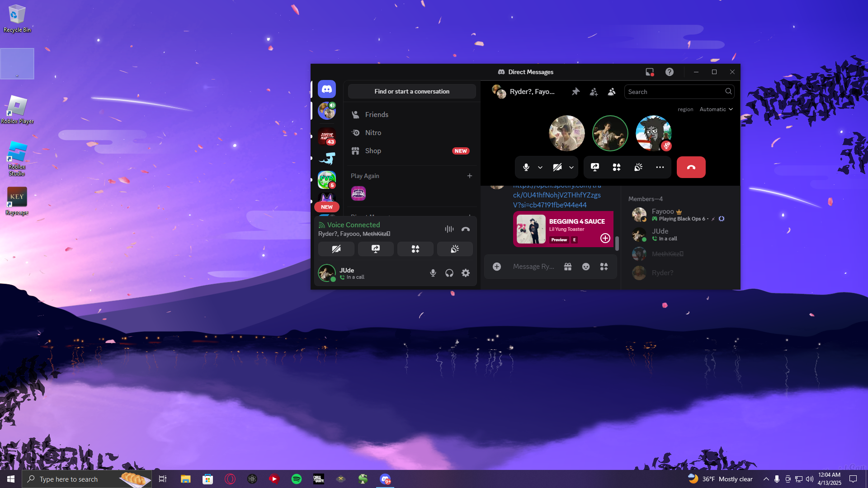Launch activity from Voice Connected panel
Screen dimensions: 868x488
(x=415, y=249)
